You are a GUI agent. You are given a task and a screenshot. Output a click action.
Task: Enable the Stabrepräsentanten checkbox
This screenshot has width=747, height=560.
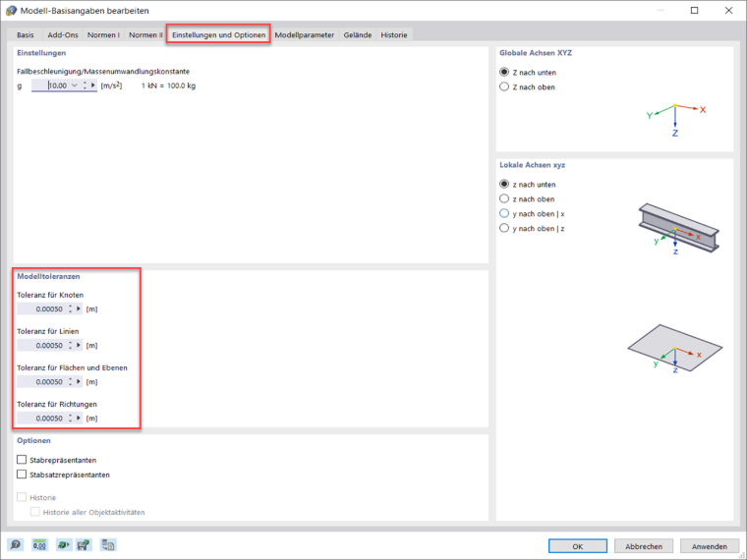[x=22, y=460]
